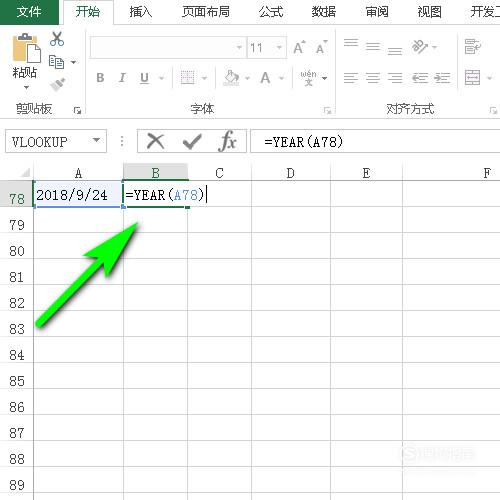Open the Font Color dropdown arrow

point(282,78)
